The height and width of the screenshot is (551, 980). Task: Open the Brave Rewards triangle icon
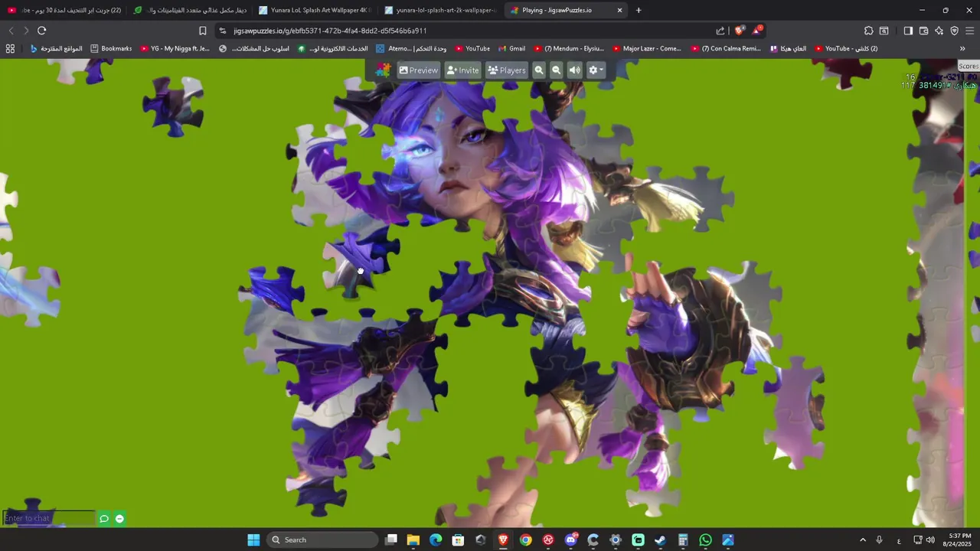(x=756, y=31)
